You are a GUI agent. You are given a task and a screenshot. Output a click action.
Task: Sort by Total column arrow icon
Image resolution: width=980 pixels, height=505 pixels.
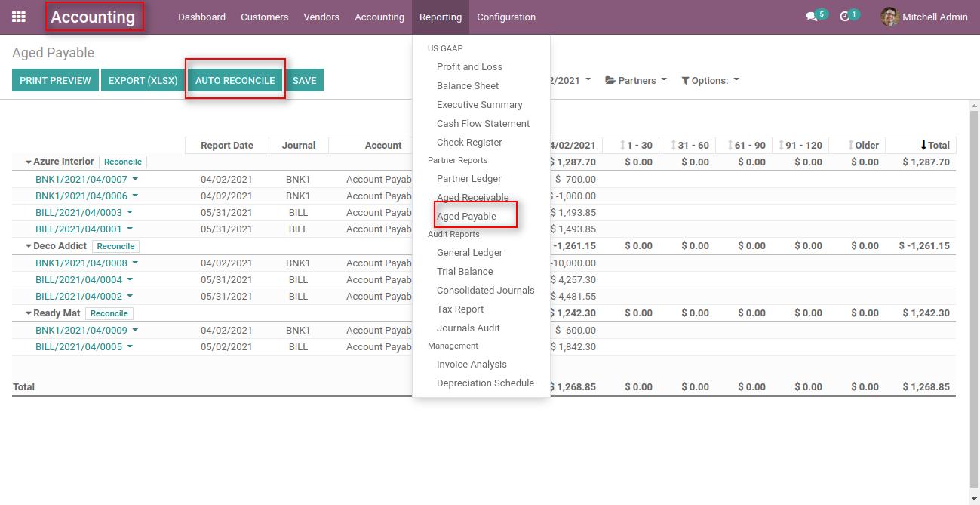[923, 145]
